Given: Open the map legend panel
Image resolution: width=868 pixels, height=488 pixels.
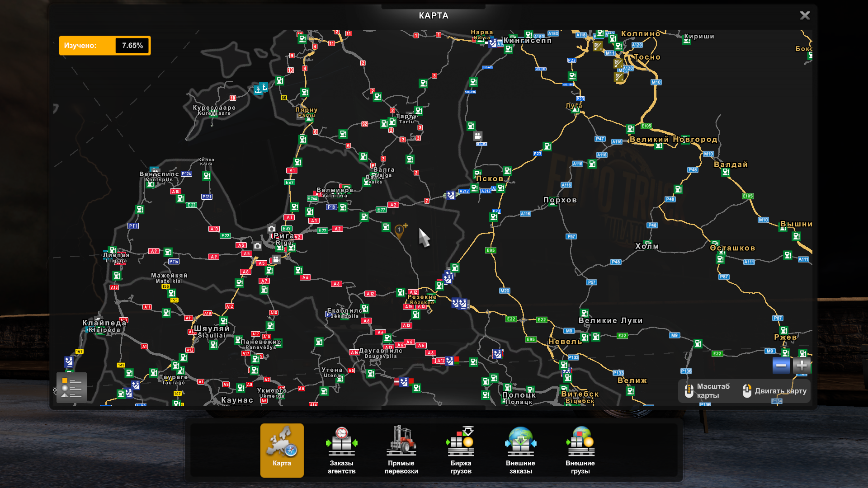Looking at the screenshot, I should coord(71,387).
